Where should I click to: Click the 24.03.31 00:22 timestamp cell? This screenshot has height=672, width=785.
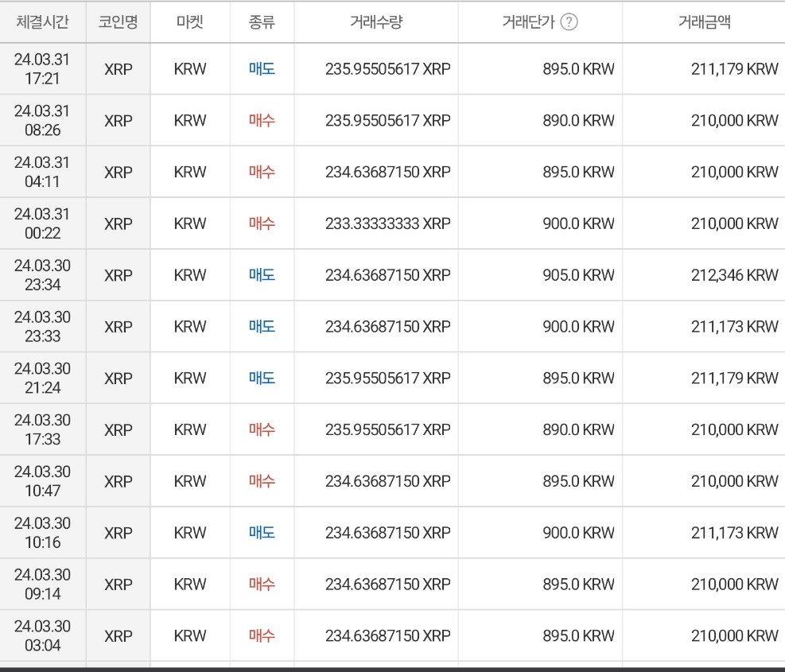click(43, 223)
